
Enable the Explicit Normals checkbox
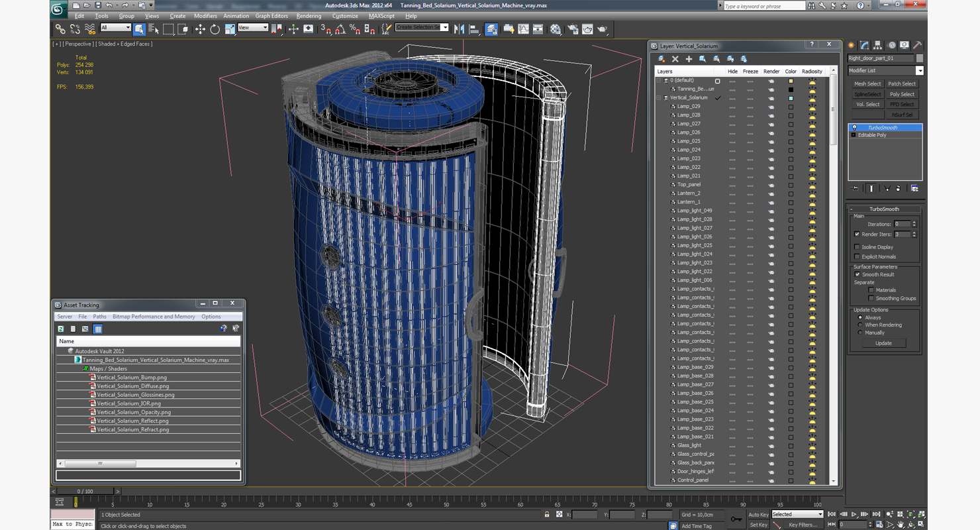pyautogui.click(x=857, y=256)
